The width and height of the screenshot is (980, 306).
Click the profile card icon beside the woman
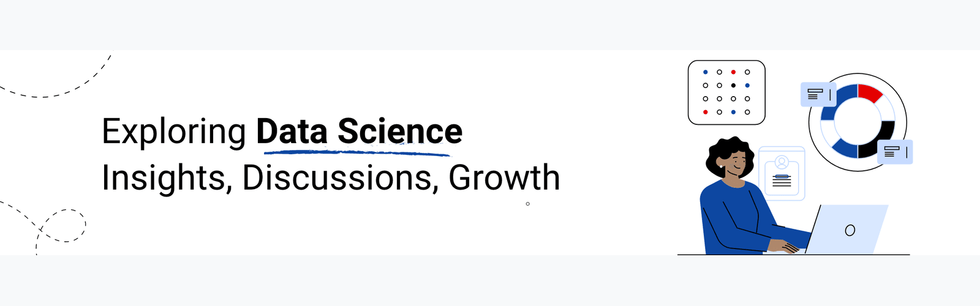[x=782, y=173]
